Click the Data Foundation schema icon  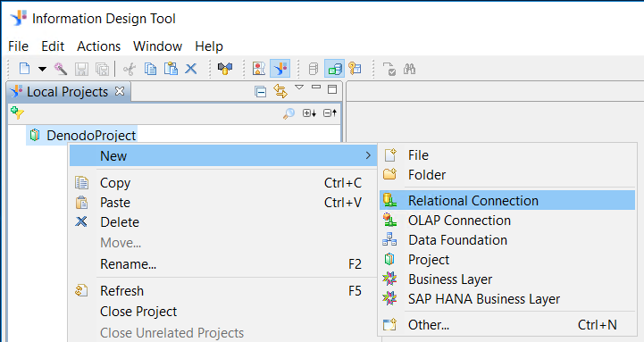pos(389,239)
